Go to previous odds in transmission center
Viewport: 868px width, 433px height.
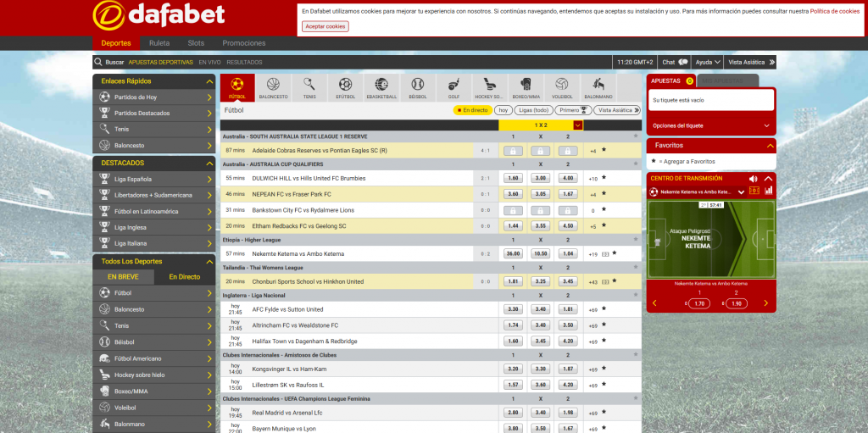click(x=655, y=303)
